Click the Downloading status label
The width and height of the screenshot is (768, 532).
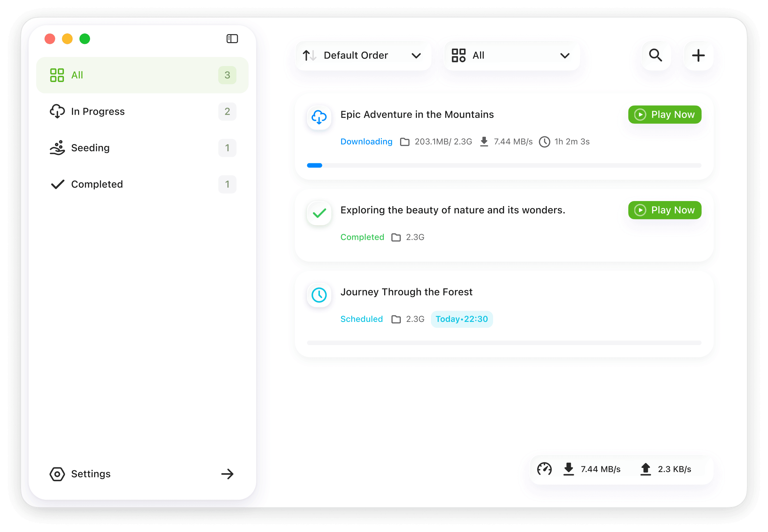click(366, 142)
